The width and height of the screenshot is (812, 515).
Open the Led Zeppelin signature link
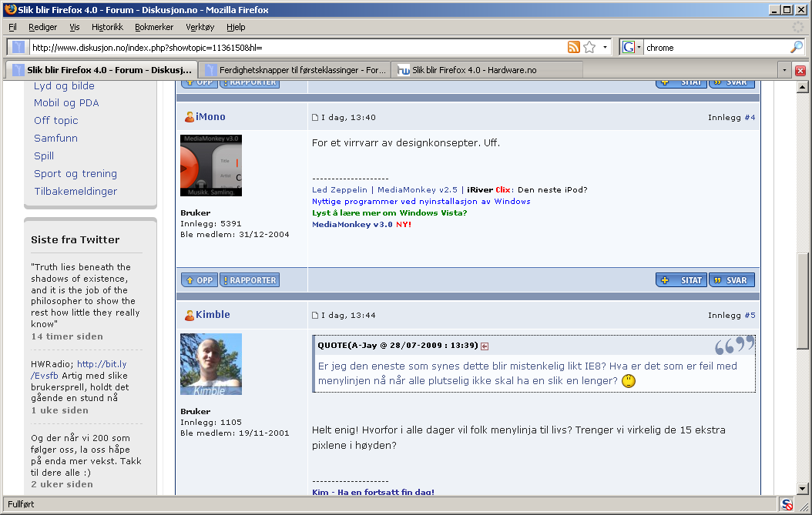point(340,190)
